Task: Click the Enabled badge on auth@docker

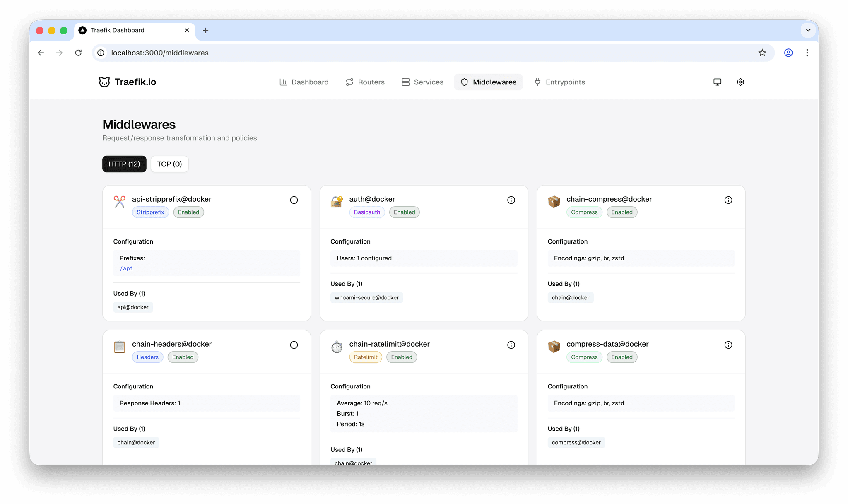Action: pos(404,212)
